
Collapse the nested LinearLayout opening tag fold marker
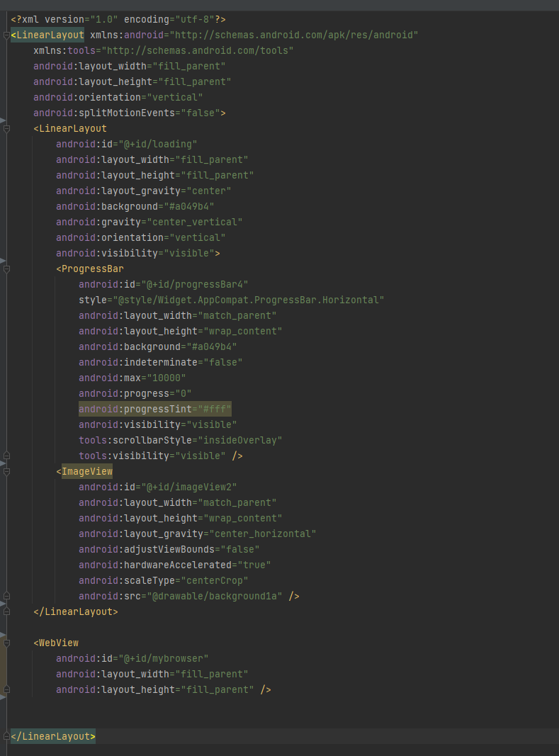coord(6,129)
